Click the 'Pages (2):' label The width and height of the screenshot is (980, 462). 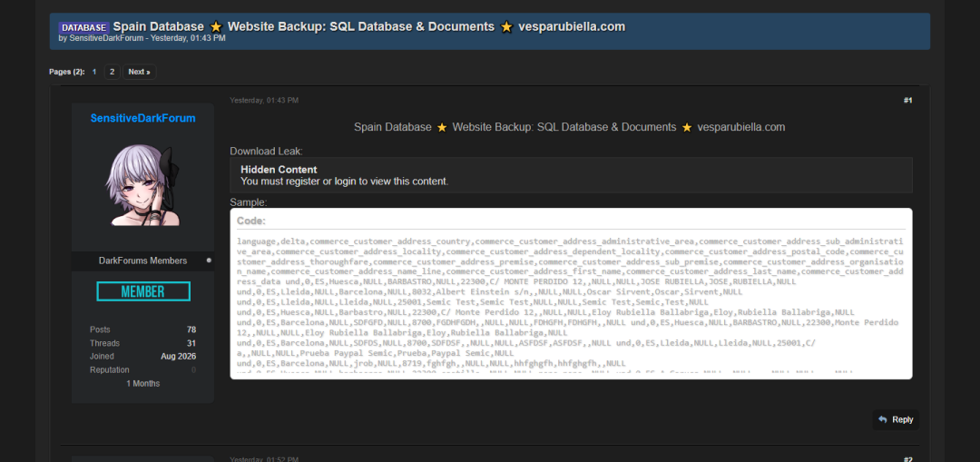click(67, 72)
